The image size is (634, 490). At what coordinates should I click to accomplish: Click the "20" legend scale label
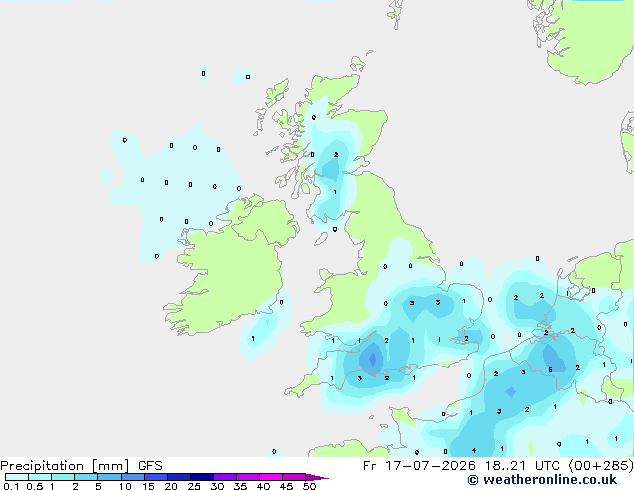coord(171,486)
